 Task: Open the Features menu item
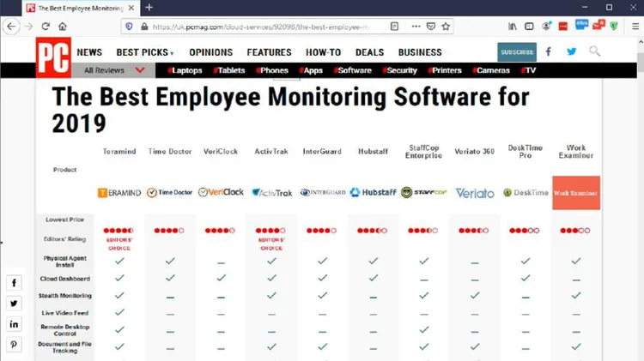click(269, 52)
